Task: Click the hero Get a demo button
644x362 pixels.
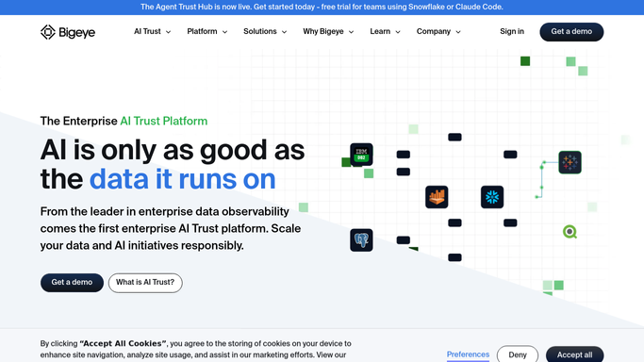Action: [72, 283]
